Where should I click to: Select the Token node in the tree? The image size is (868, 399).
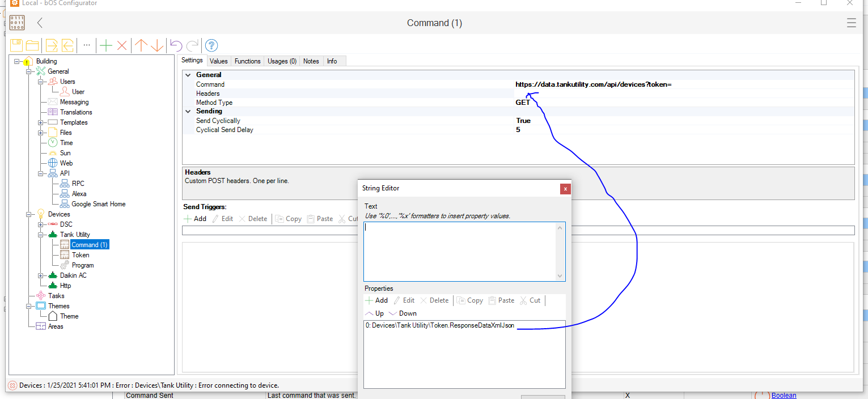pos(81,255)
